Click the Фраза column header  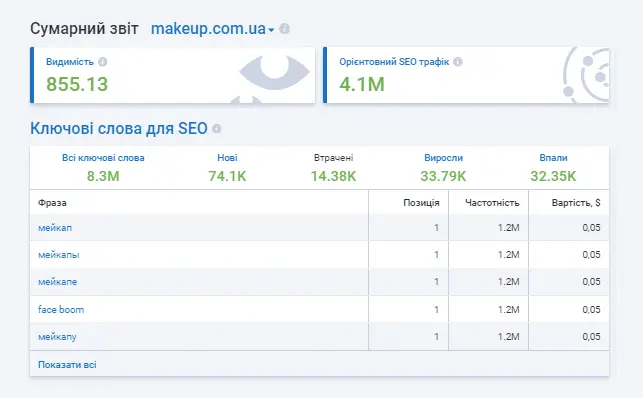click(52, 203)
